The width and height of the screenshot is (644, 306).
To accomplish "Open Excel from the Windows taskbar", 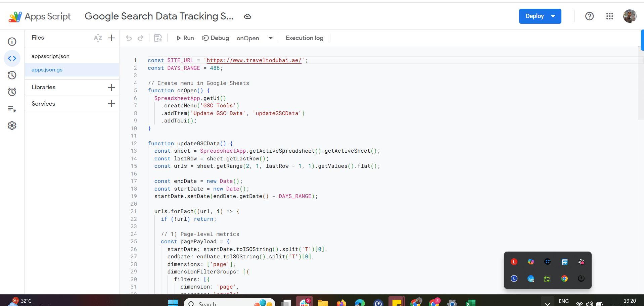I will point(470,303).
